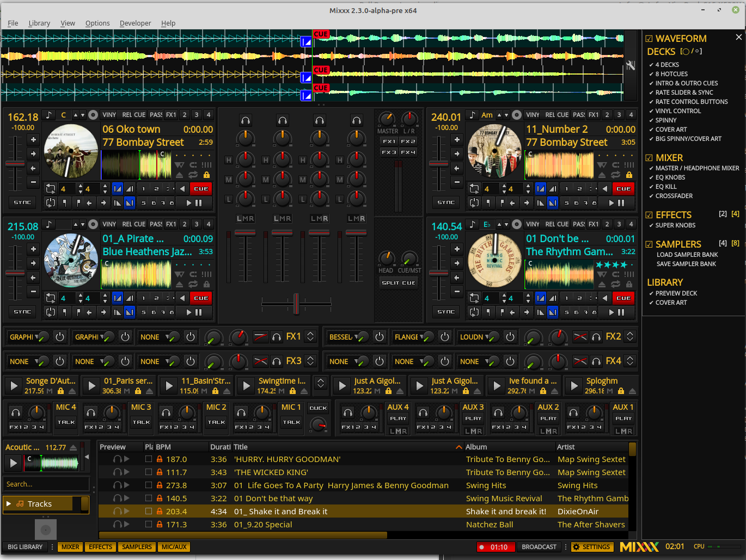Toggle the 8 HOTCUES option
Screen dimensions: 746x560
[668, 74]
